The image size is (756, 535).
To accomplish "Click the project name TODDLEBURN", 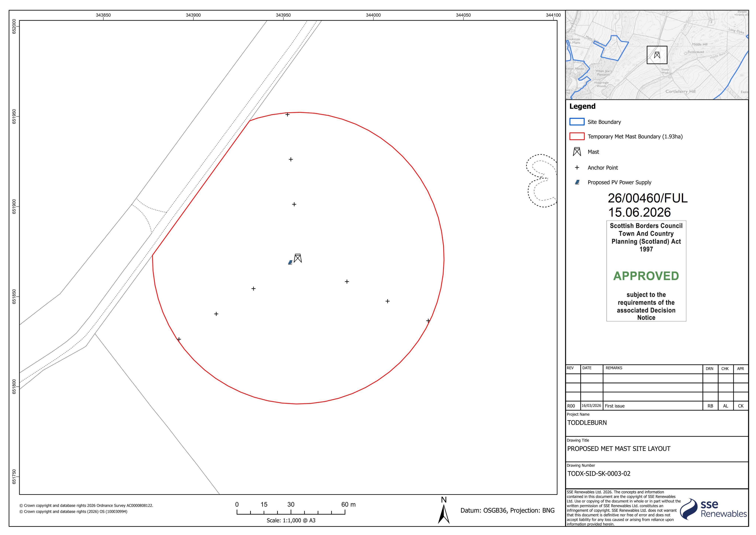I will (x=587, y=423).
